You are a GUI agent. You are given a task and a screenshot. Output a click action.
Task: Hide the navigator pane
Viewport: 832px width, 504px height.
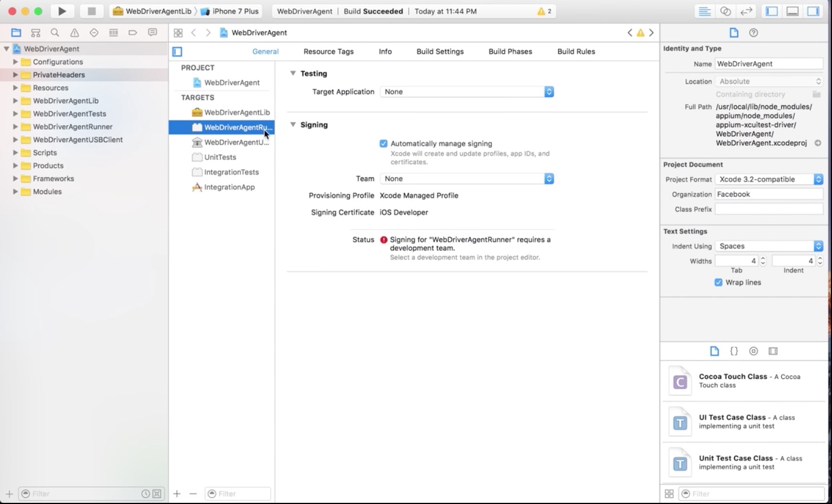(x=772, y=11)
